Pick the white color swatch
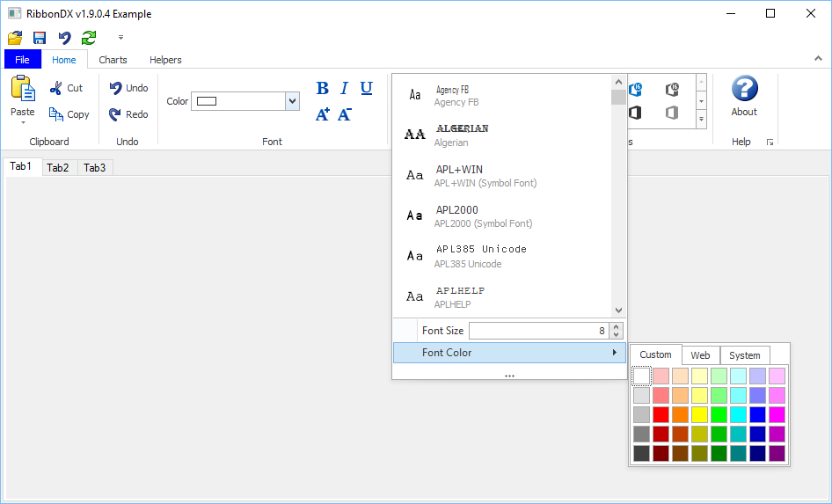This screenshot has height=504, width=832. [641, 376]
